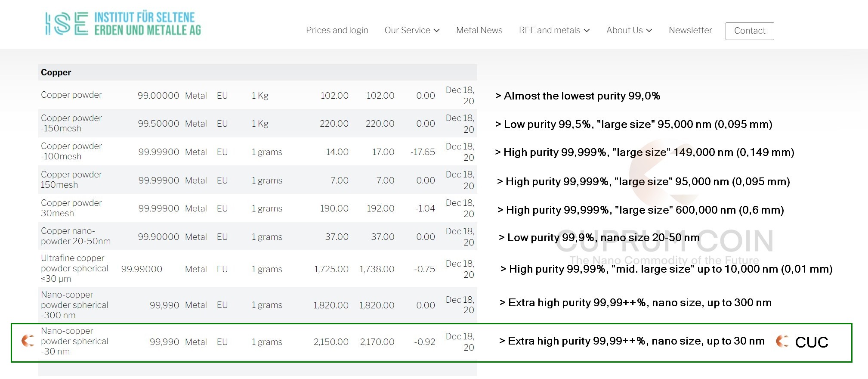The height and width of the screenshot is (379, 868).
Task: Click the 2,150.00 price in the last row
Action: click(331, 342)
